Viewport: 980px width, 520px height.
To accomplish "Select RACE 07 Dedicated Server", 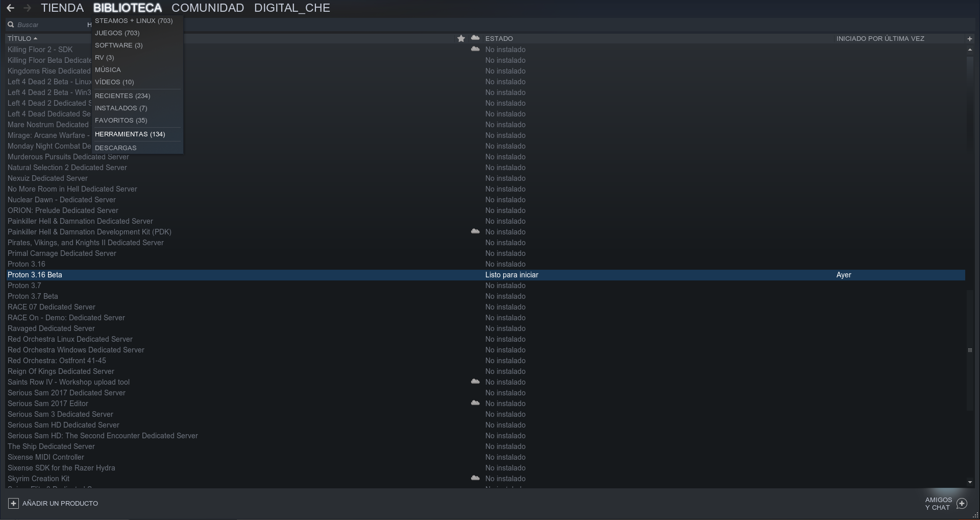I will pyautogui.click(x=52, y=307).
